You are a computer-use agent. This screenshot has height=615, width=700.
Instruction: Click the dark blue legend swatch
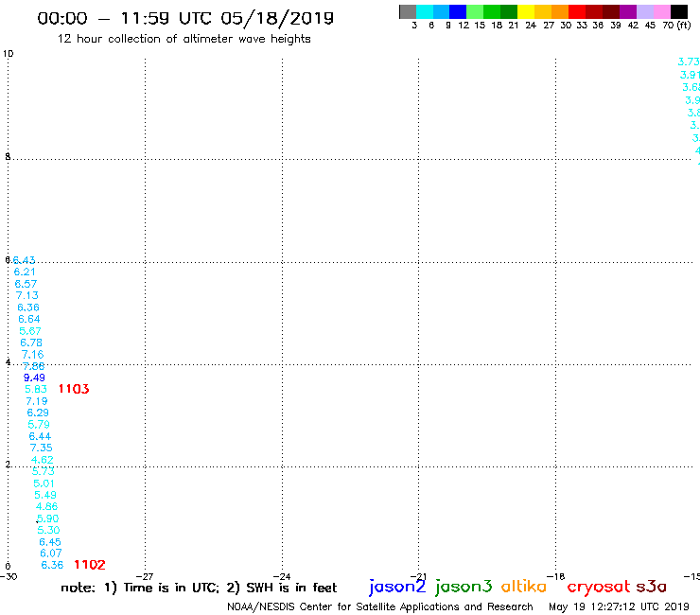point(458,11)
